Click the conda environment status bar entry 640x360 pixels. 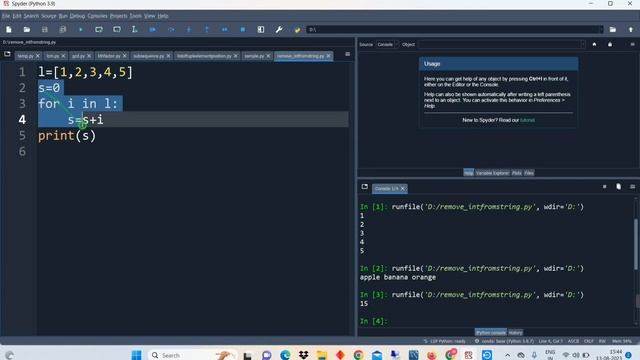pyautogui.click(x=504, y=341)
